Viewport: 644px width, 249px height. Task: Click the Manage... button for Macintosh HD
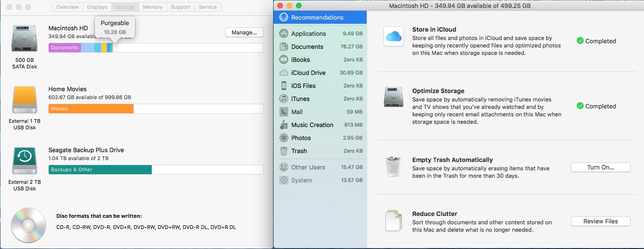(244, 33)
